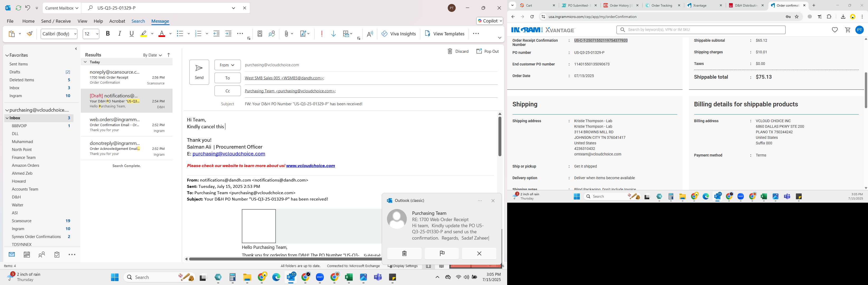Screen dimensions: 868x285
Task: Bookmark this page star icon
Action: click(797, 16)
